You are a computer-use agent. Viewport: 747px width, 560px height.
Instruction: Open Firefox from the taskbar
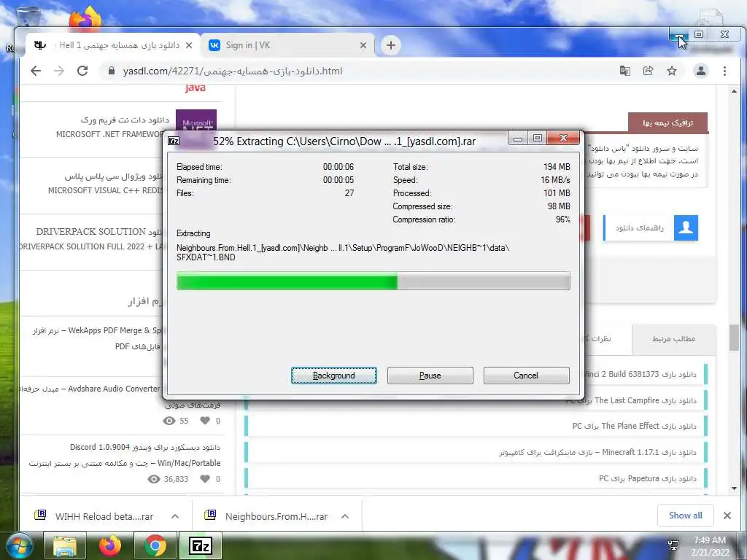[x=109, y=545]
